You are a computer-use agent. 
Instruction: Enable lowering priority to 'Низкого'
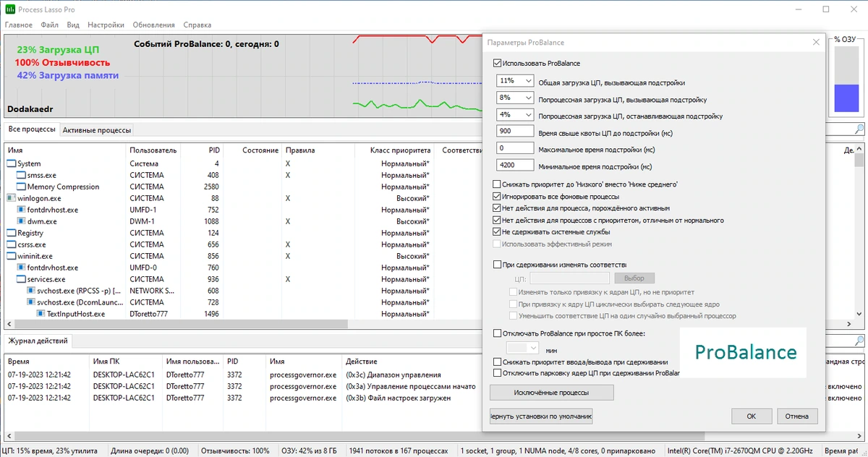497,184
